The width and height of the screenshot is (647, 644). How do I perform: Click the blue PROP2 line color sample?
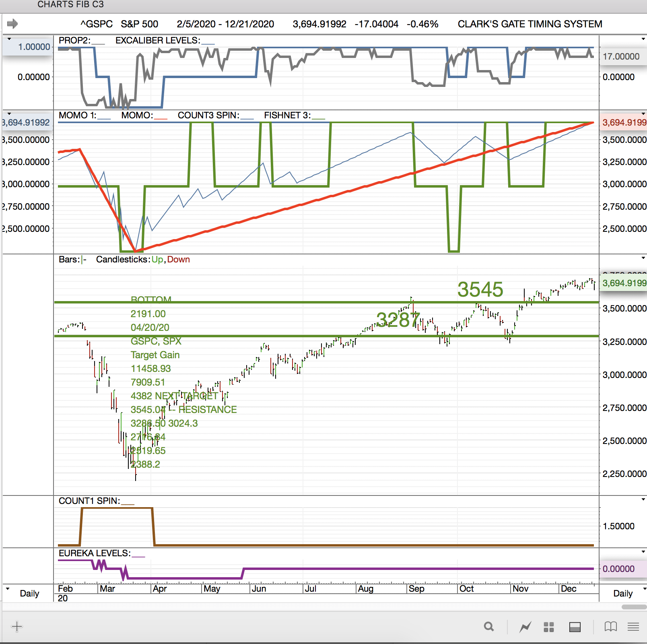click(98, 43)
